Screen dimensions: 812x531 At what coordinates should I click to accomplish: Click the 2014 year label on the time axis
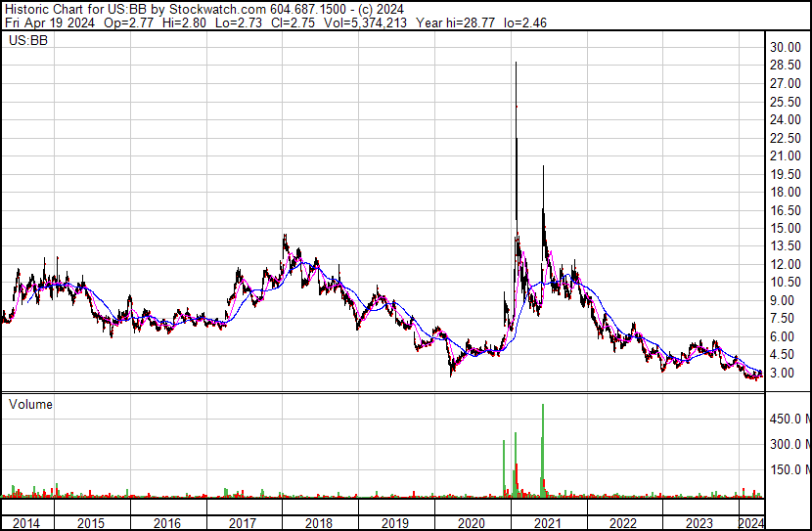click(25, 523)
